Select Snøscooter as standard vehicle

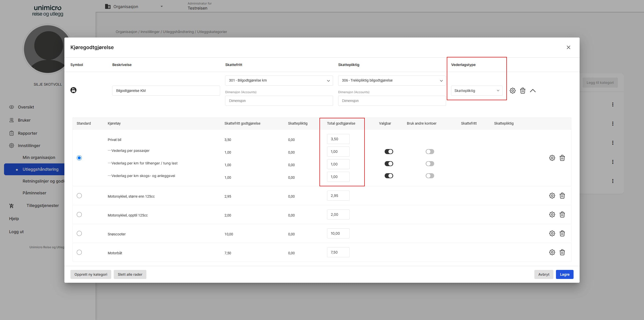pyautogui.click(x=79, y=233)
